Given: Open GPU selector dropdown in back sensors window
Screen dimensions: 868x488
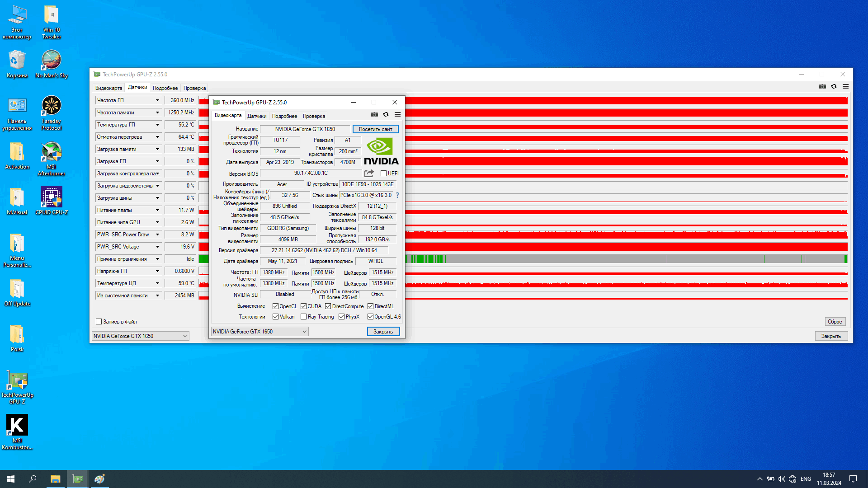Looking at the screenshot, I should coord(140,336).
